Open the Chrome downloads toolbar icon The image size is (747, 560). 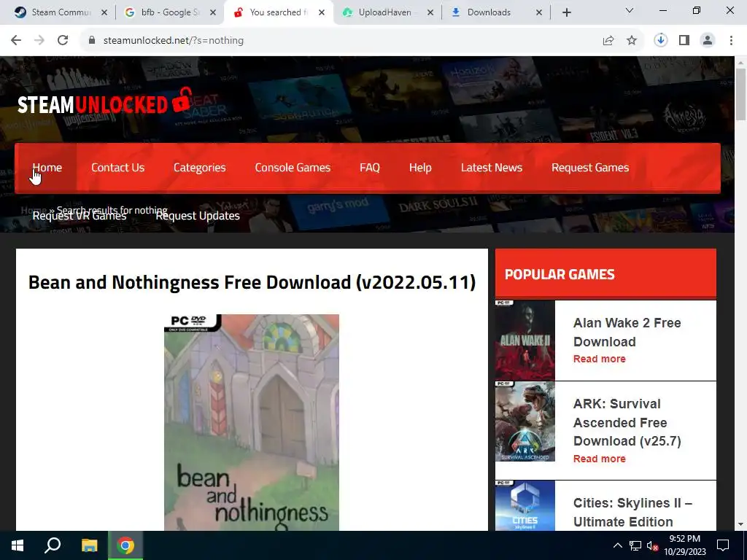(x=661, y=41)
